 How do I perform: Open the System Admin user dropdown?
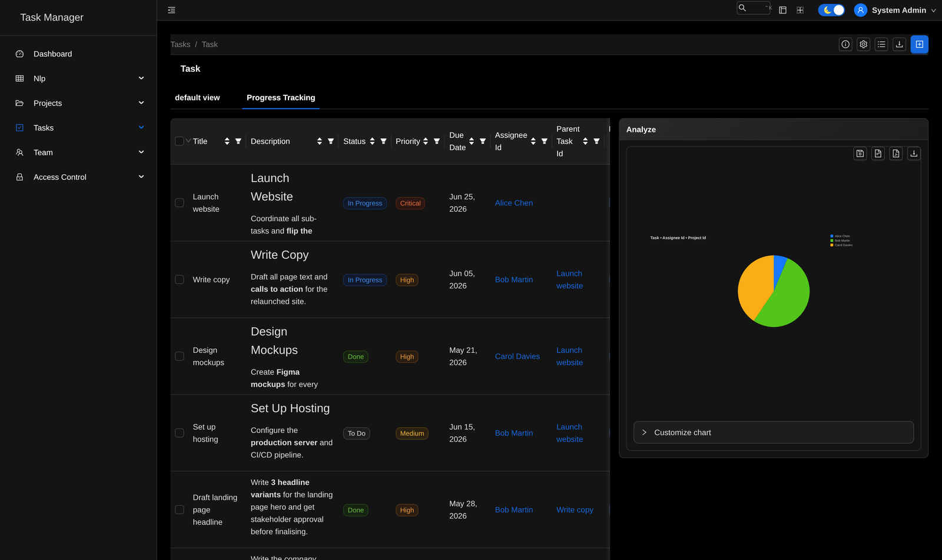(x=933, y=11)
